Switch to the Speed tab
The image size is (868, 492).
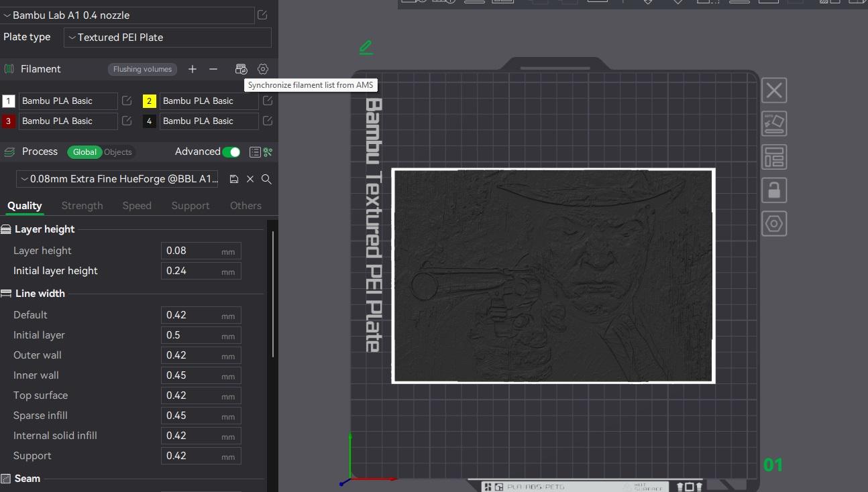click(137, 206)
